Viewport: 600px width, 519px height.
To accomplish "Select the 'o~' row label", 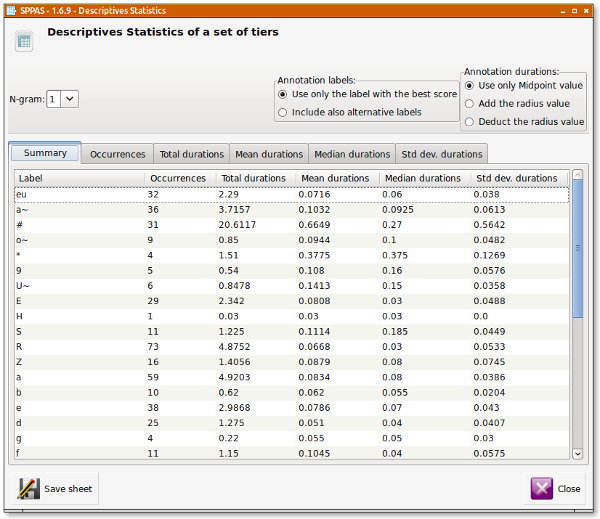I will (x=22, y=240).
